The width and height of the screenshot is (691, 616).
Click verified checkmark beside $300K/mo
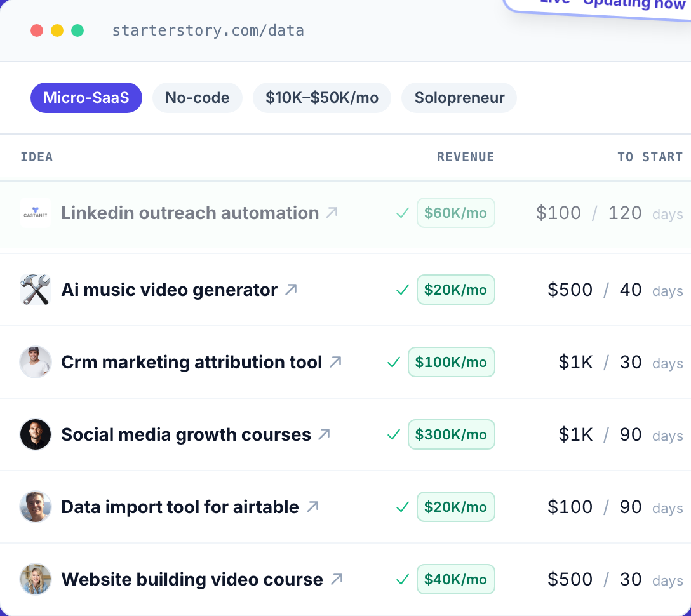pyautogui.click(x=394, y=435)
